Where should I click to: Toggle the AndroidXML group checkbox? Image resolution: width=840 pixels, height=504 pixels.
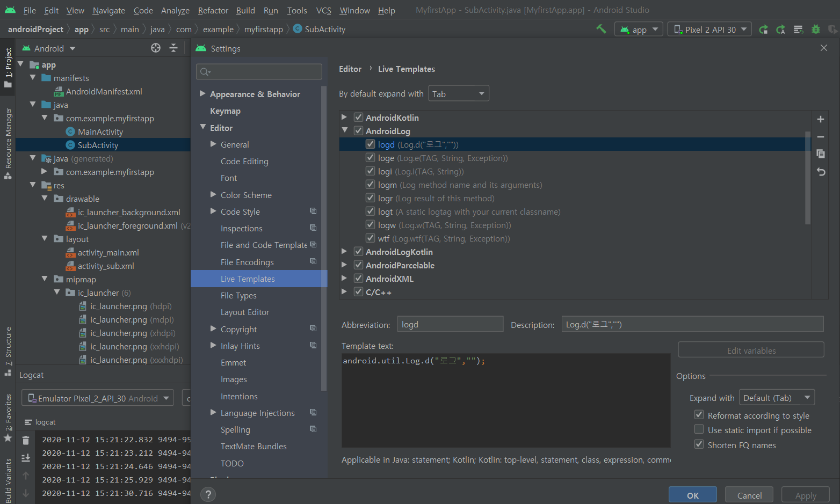(358, 278)
